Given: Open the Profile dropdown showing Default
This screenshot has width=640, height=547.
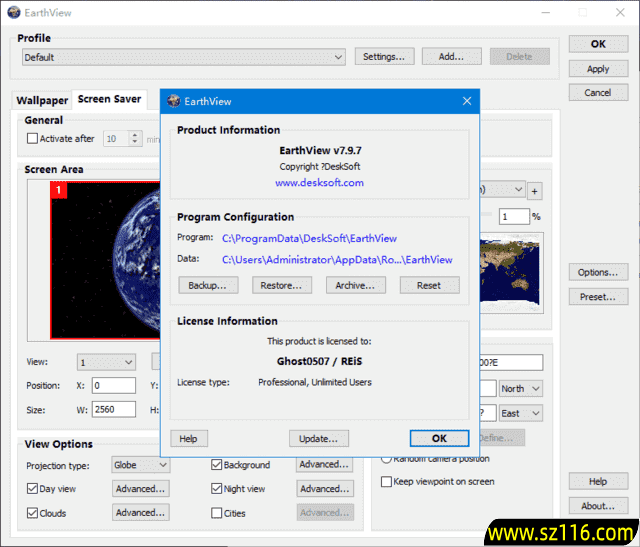Looking at the screenshot, I should (x=184, y=57).
